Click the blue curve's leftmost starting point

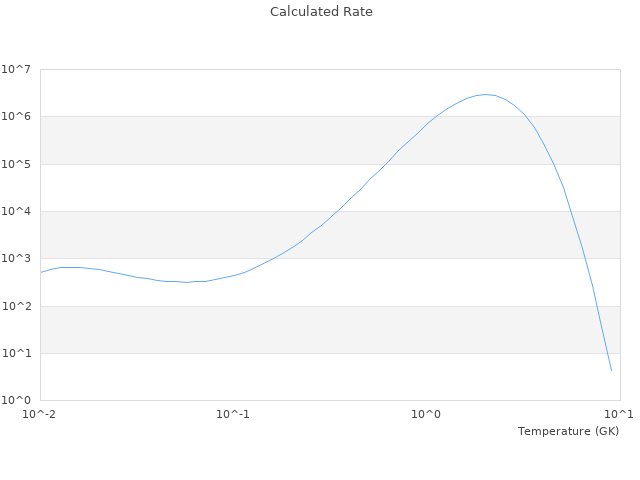pos(41,272)
